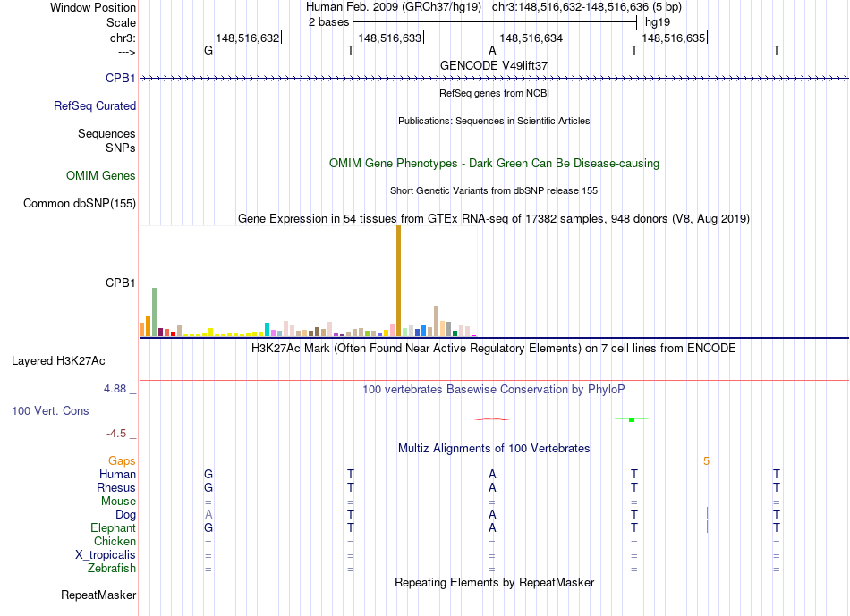850x616 pixels.
Task: Click the A base in the sequence row
Action: pos(492,50)
